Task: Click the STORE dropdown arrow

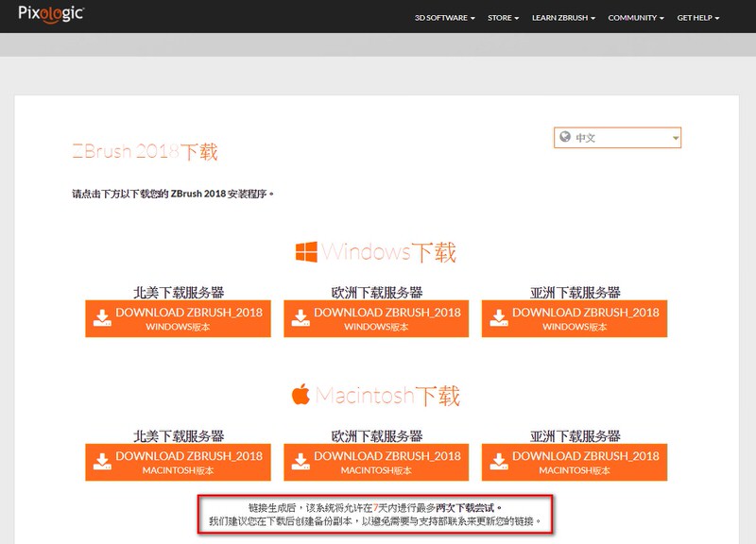Action: click(516, 18)
